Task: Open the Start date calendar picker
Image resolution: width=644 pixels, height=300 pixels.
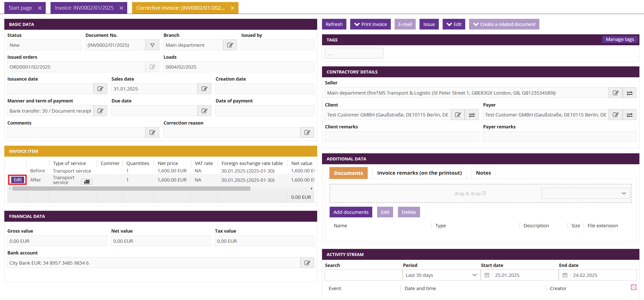Action: [487, 275]
